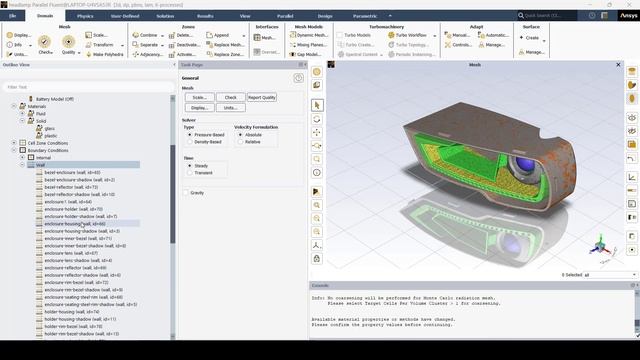Toggle the Turbo Models checkbox
The width and height of the screenshot is (640, 360).
340,35
